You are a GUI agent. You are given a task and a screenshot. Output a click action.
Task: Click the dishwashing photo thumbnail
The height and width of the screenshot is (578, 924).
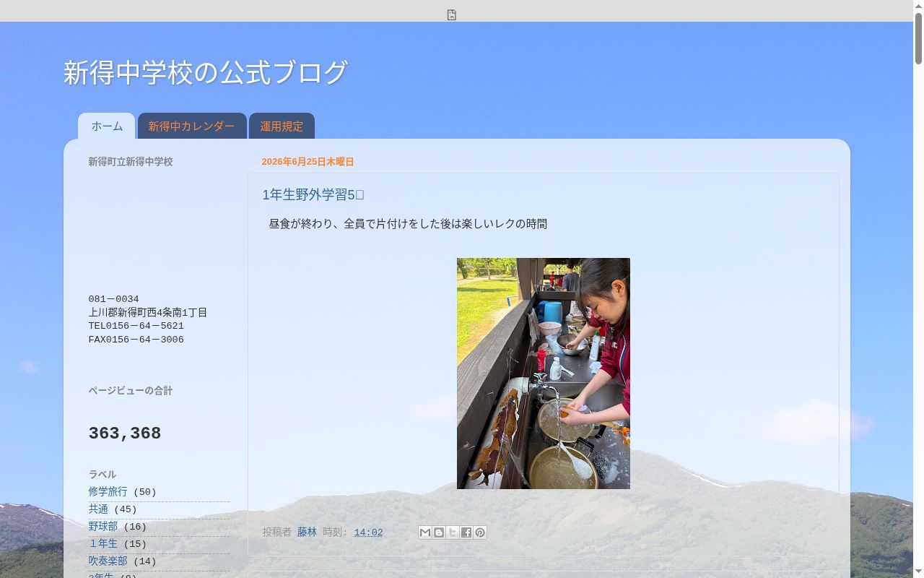click(x=544, y=374)
